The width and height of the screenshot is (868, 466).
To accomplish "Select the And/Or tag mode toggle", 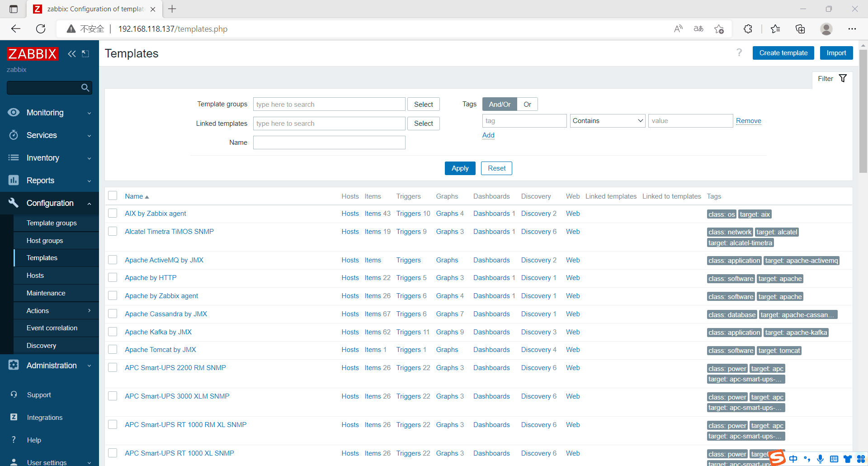I will [x=500, y=104].
